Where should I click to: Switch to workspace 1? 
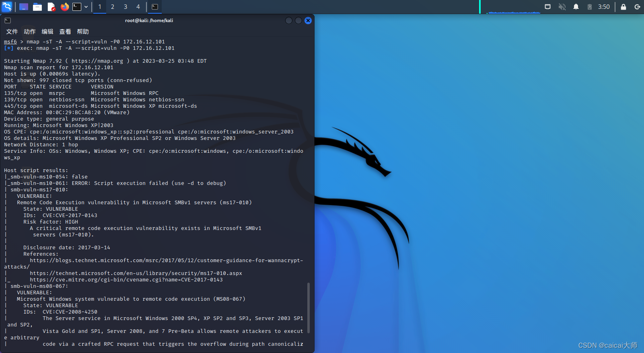100,7
